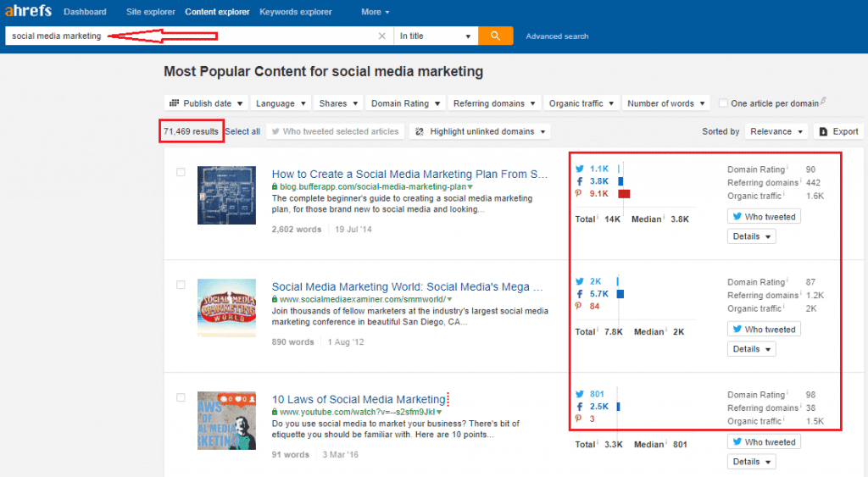The image size is (868, 477).
Task: Click the blueprint thumbnail of Buffer article
Action: coord(226,196)
